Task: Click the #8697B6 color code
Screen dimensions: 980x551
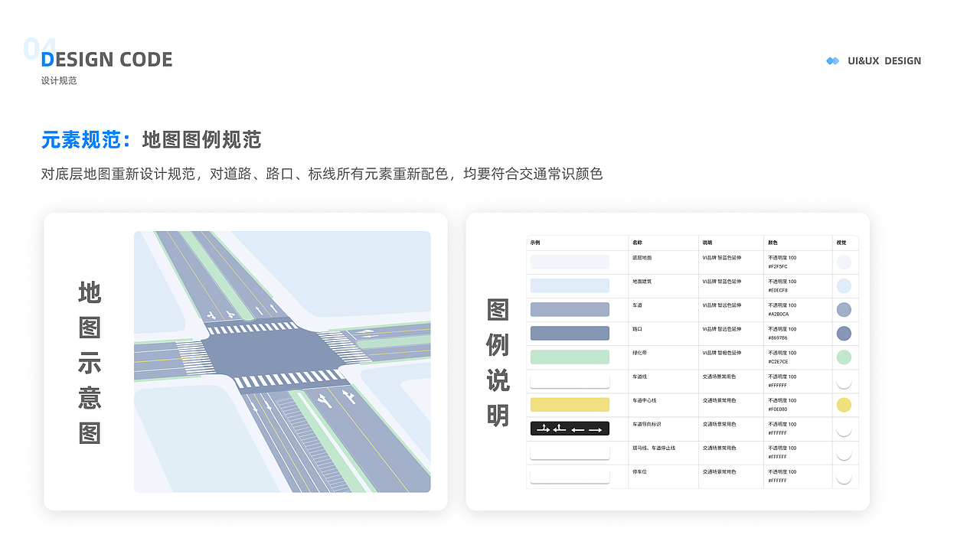Action: click(778, 337)
